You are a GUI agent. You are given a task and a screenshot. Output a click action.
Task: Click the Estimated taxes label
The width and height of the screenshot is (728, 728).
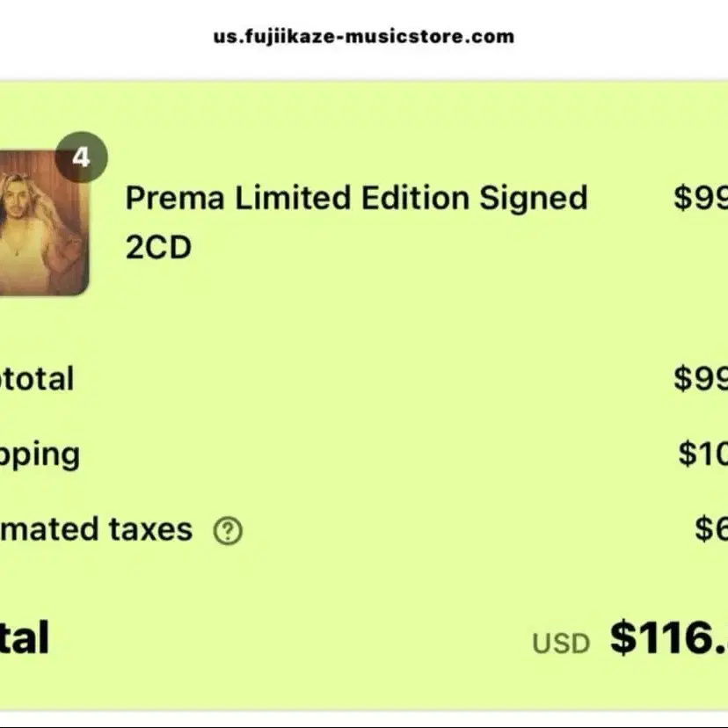pos(95,529)
